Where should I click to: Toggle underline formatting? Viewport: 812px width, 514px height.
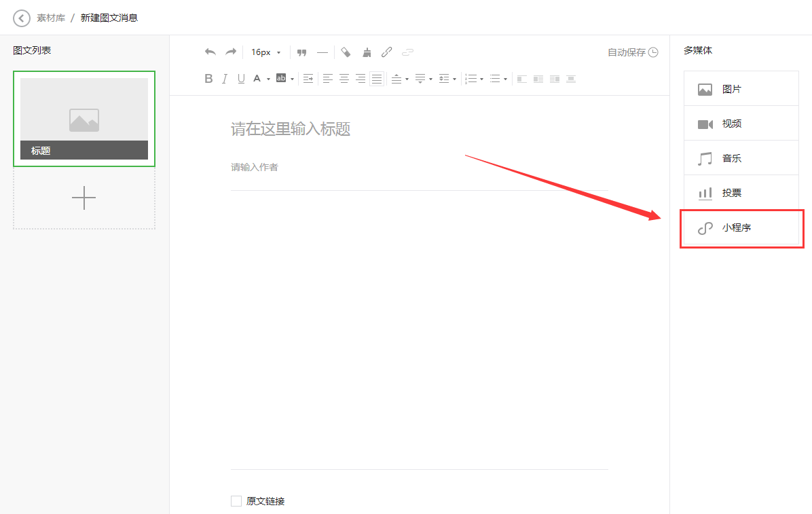[241, 78]
